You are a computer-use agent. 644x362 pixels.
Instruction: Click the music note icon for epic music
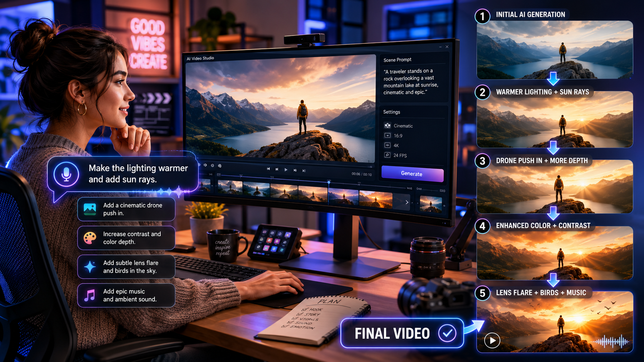[x=90, y=295]
